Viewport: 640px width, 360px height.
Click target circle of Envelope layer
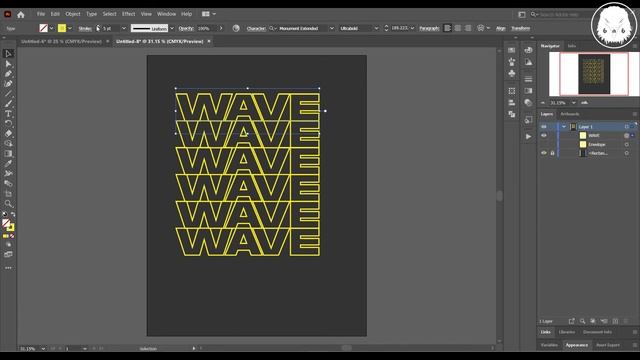[x=627, y=144]
